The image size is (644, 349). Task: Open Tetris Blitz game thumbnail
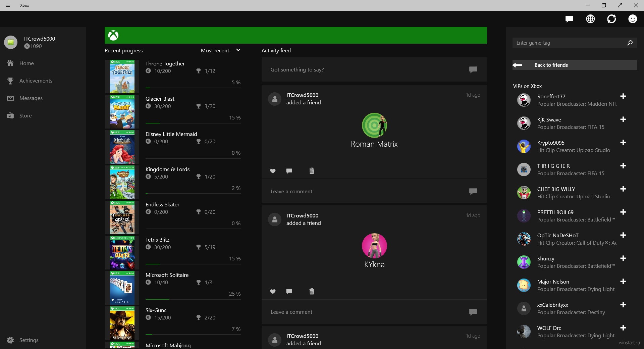point(122,253)
